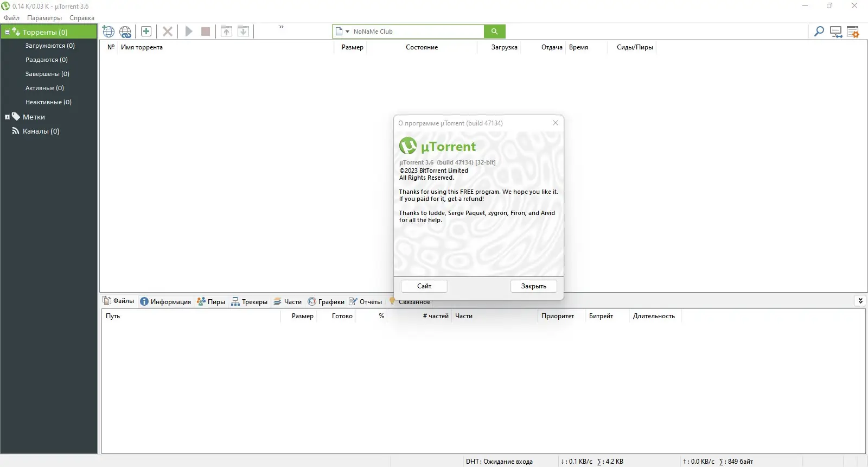Sort files by Битрейт column header
The width and height of the screenshot is (868, 467).
[601, 316]
